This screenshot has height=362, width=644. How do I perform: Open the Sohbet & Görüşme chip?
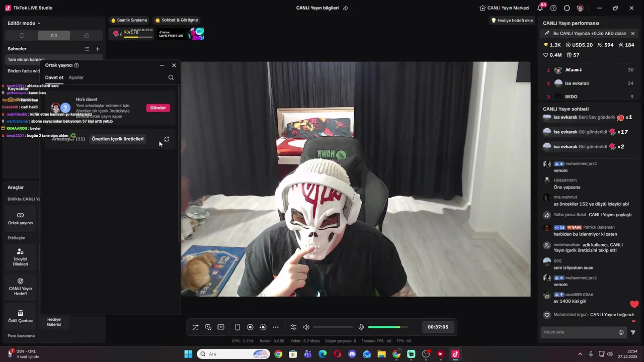click(x=177, y=20)
